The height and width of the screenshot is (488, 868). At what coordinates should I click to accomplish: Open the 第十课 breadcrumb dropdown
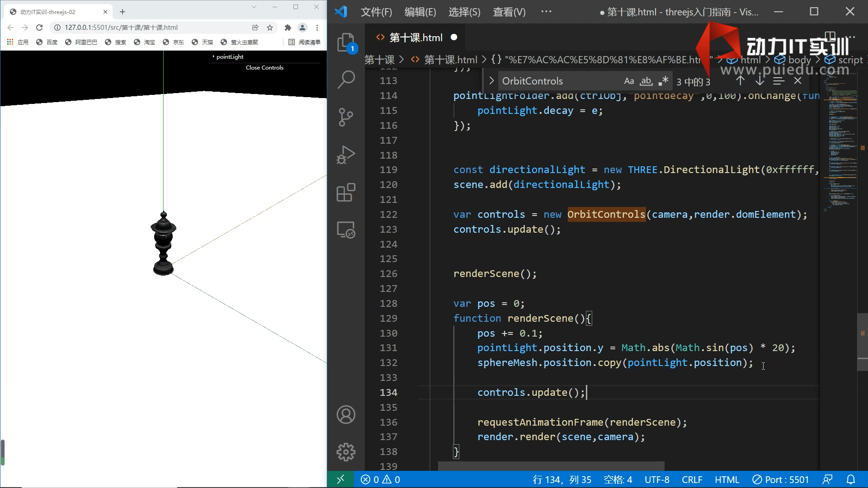(379, 59)
